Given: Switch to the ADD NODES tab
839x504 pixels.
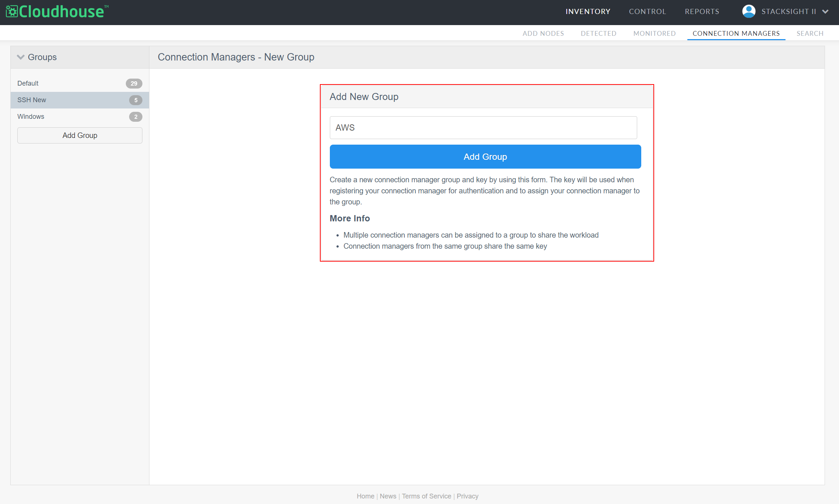Looking at the screenshot, I should (x=543, y=33).
